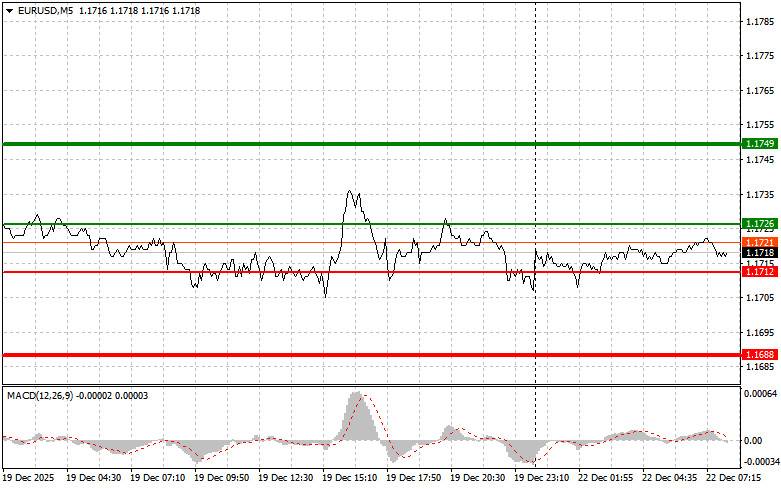The width and height of the screenshot is (781, 489).
Task: Click the 19 Dec 2025 date label
Action: (32, 478)
